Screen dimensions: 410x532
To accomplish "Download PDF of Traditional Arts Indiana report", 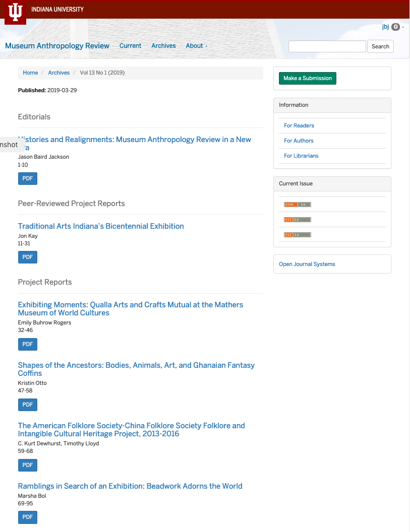I will (x=27, y=257).
